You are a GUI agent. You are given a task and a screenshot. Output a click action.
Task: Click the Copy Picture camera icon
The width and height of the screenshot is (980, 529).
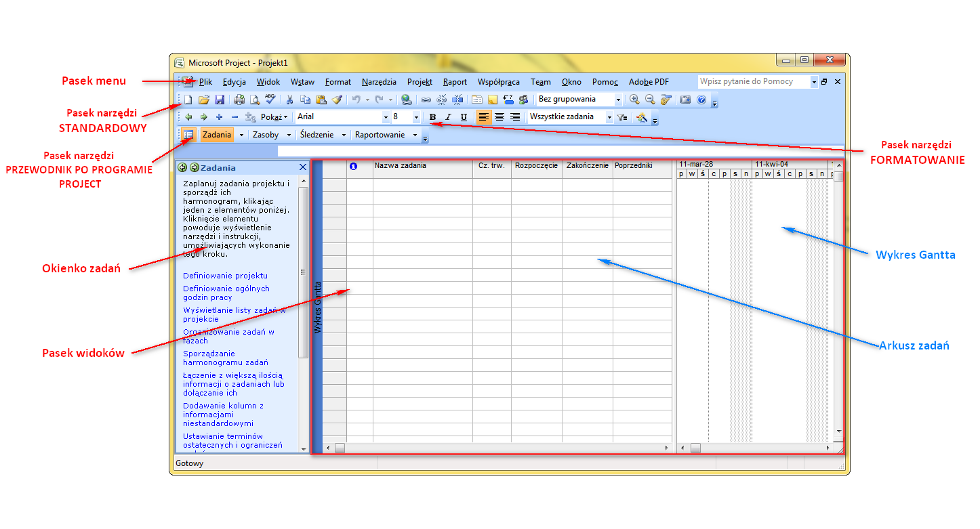(685, 100)
